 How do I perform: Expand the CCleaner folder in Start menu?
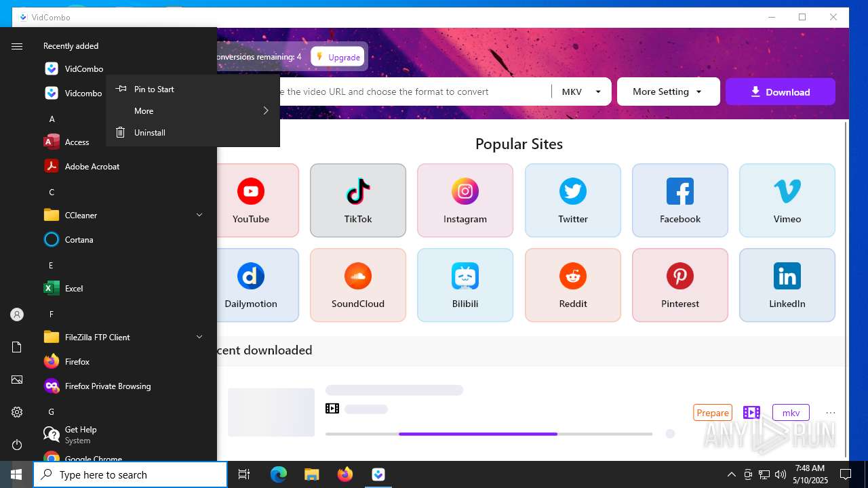coord(199,216)
